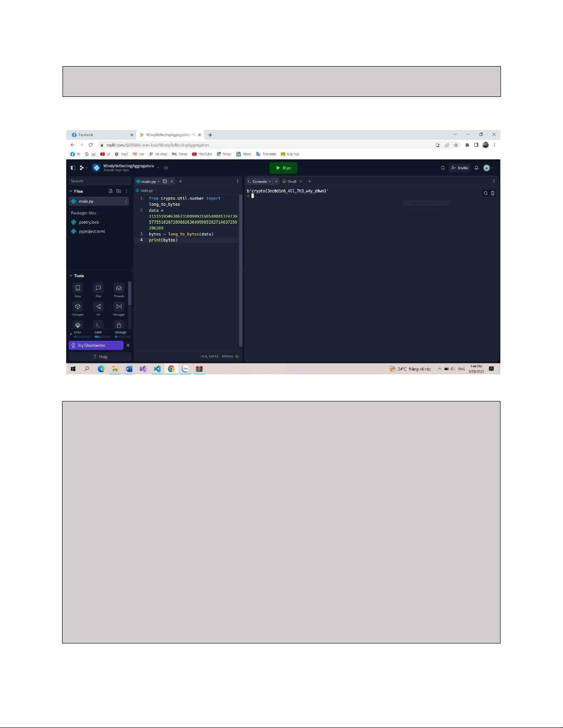Open the WindyReflectingAggregators repl name dropdown

pos(158,167)
